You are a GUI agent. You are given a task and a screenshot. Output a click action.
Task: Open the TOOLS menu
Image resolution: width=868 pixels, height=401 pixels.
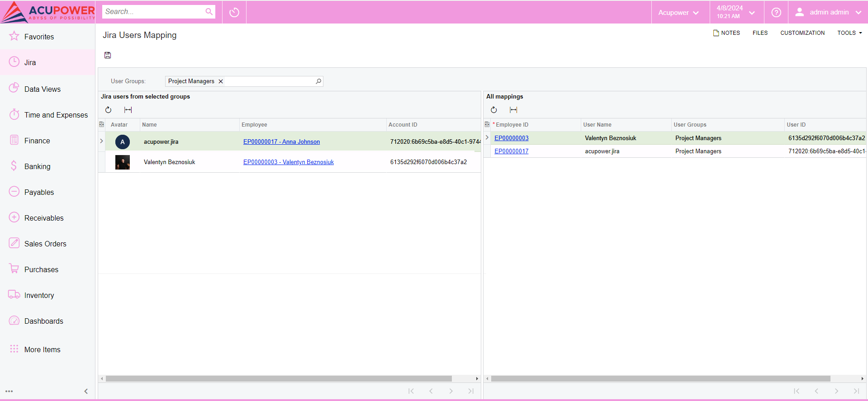pyautogui.click(x=849, y=33)
